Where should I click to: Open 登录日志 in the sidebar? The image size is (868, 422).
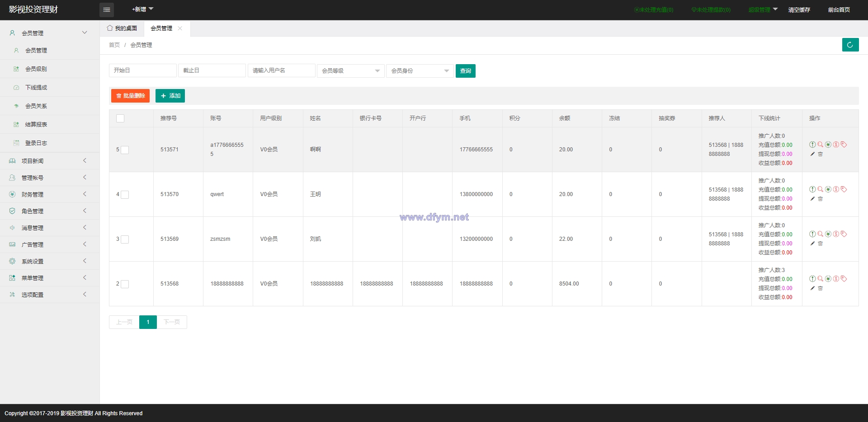pos(50,143)
